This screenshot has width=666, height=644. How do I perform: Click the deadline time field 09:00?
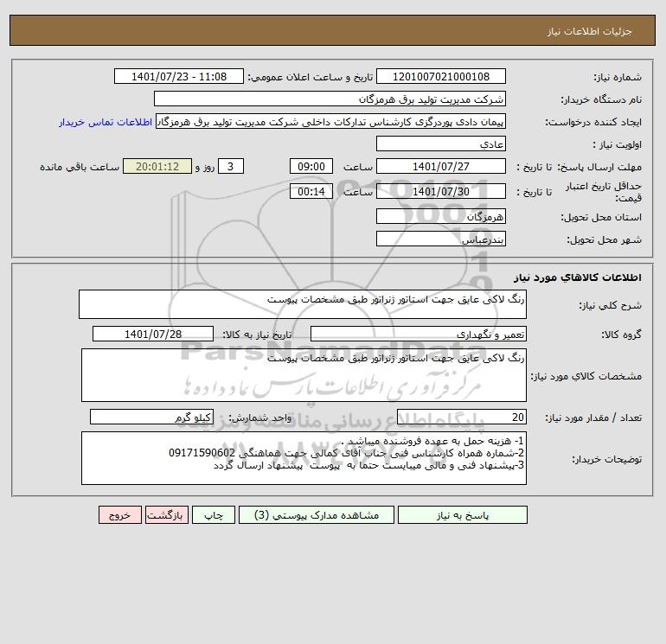tap(311, 167)
